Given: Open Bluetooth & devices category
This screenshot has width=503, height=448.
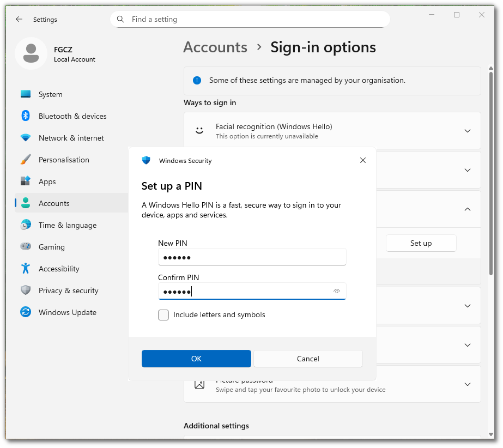Looking at the screenshot, I should coord(71,116).
